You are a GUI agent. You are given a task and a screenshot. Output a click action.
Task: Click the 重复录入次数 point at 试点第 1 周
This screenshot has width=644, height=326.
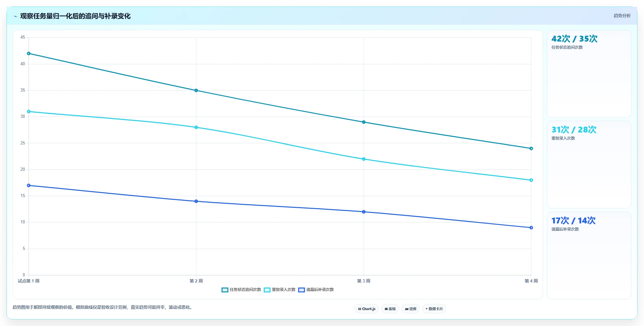tap(29, 112)
